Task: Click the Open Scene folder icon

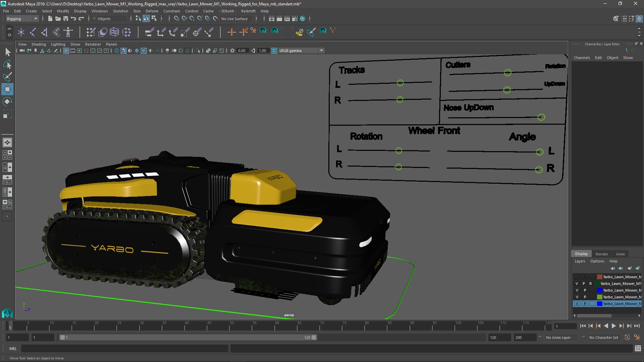Action: (x=58, y=18)
